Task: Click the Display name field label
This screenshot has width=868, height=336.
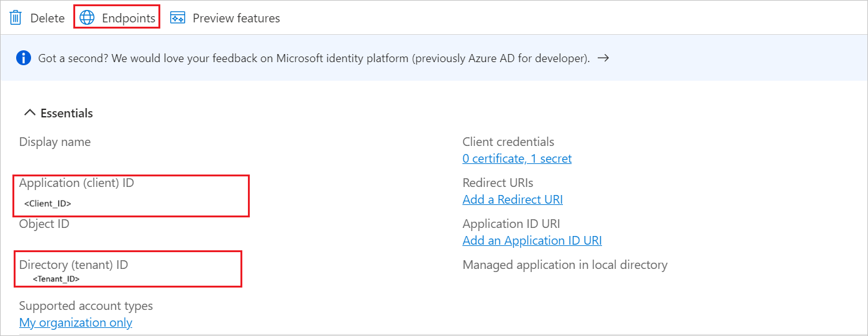Action: 55,142
